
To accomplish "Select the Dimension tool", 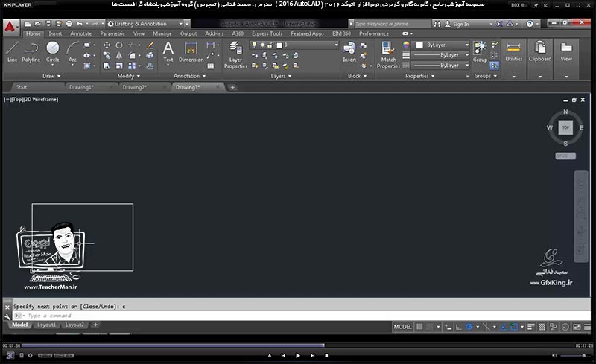I will [x=191, y=51].
